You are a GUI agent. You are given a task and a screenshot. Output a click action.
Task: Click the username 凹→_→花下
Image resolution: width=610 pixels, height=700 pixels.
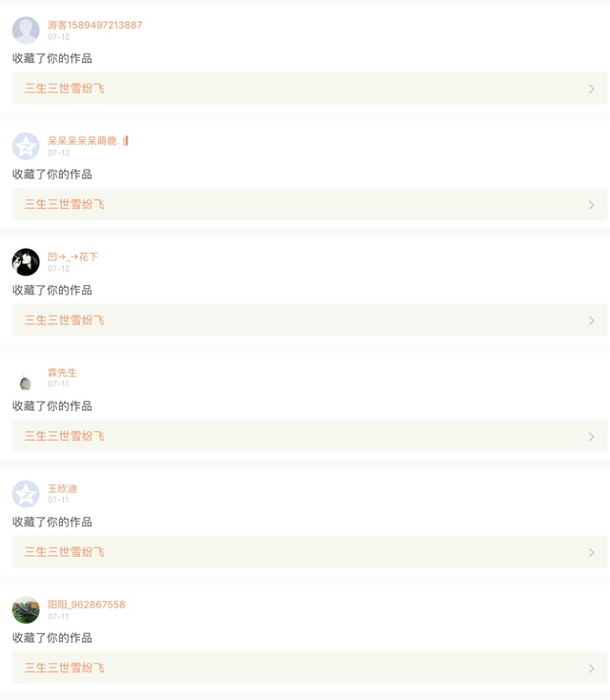[x=72, y=257]
